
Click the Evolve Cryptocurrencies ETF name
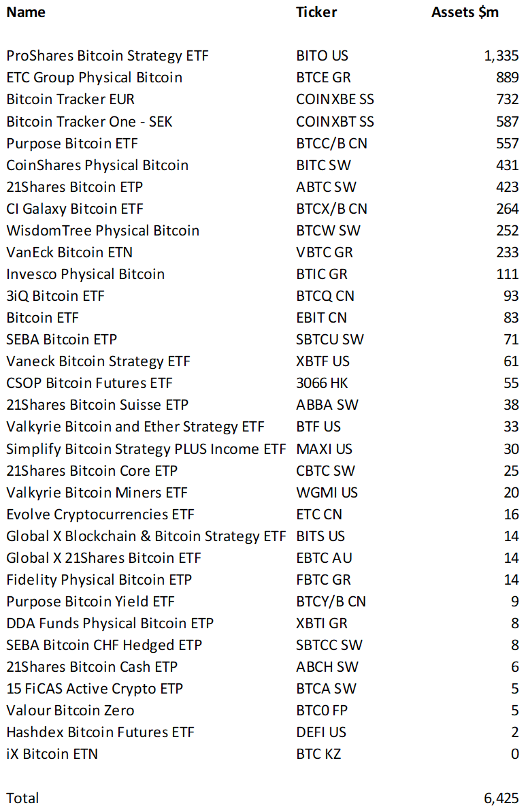pyautogui.click(x=100, y=515)
